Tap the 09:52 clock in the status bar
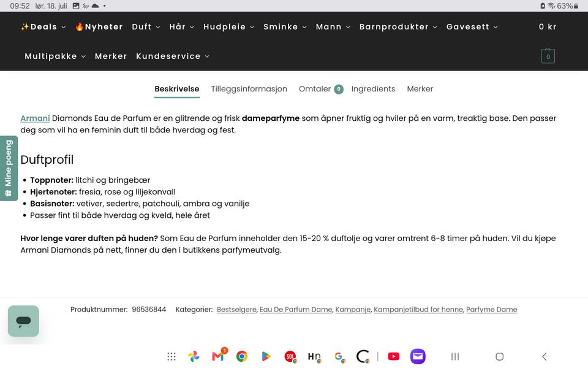 [x=20, y=6]
